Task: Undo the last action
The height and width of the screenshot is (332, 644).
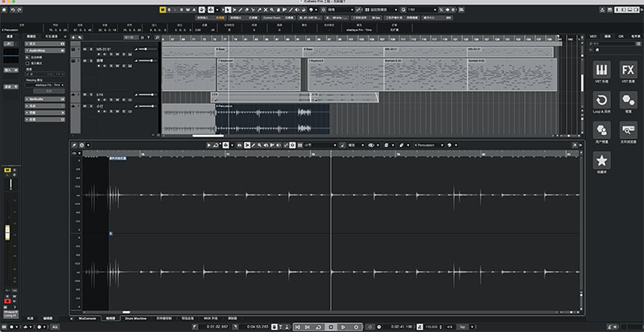Action: [x=13, y=10]
